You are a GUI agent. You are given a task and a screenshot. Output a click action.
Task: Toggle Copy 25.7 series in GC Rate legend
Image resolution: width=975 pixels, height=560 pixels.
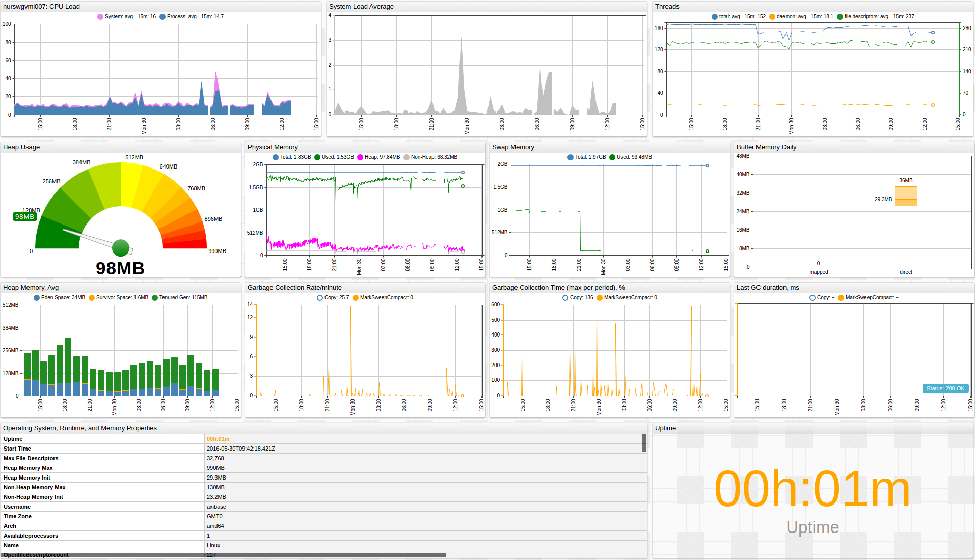tap(333, 298)
